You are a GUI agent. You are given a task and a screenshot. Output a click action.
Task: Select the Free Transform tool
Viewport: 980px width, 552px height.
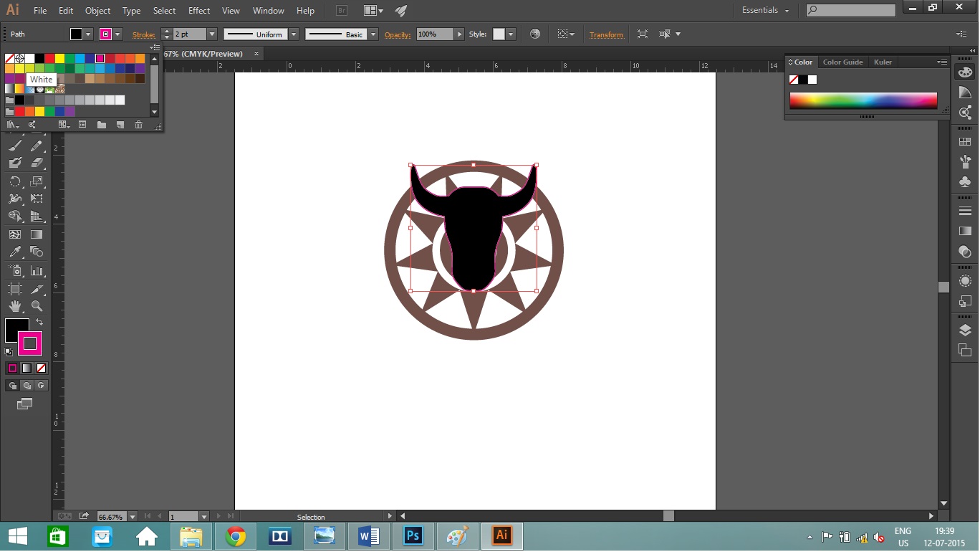[x=37, y=199]
